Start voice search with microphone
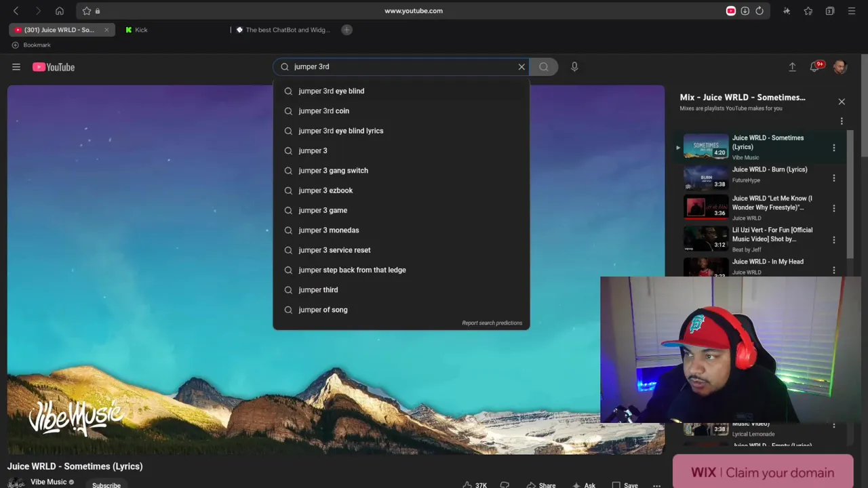This screenshot has height=488, width=868. (x=574, y=66)
